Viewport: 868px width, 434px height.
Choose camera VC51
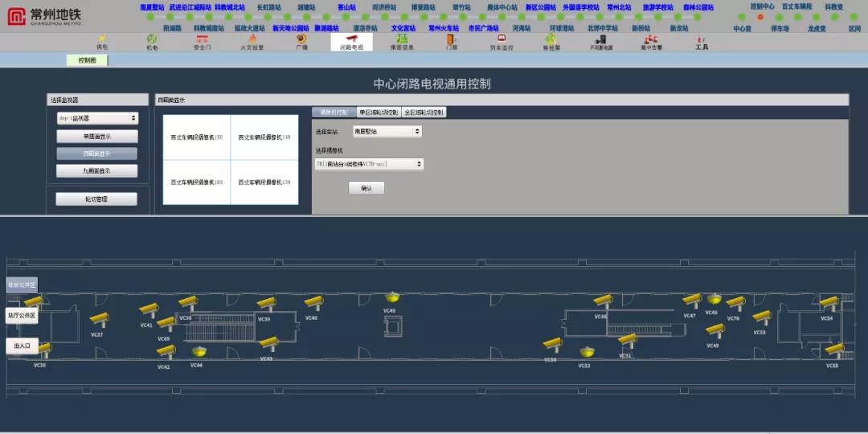[x=627, y=341]
